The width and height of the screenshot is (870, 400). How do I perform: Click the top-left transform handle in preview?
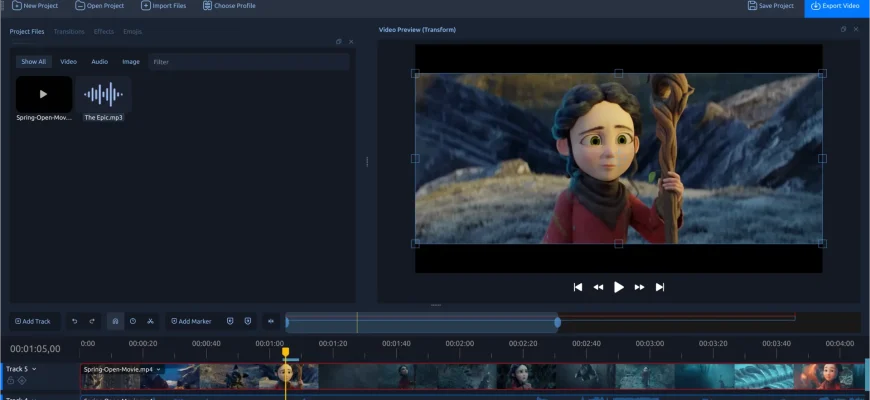coord(415,73)
